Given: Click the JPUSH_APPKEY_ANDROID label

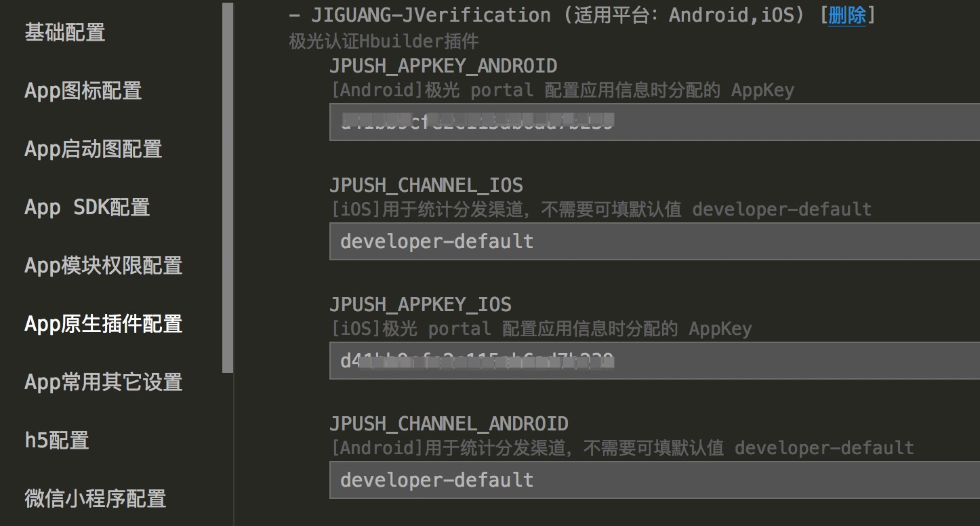Looking at the screenshot, I should pyautogui.click(x=443, y=66).
